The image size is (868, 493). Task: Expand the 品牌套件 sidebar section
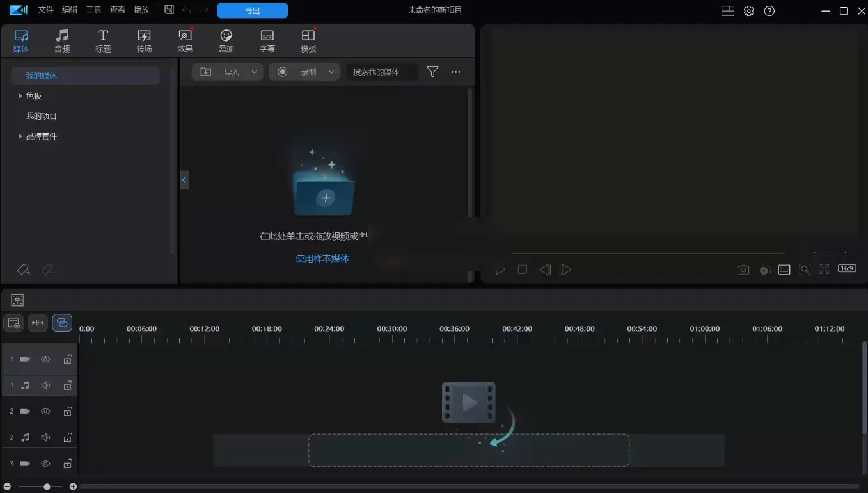point(20,136)
